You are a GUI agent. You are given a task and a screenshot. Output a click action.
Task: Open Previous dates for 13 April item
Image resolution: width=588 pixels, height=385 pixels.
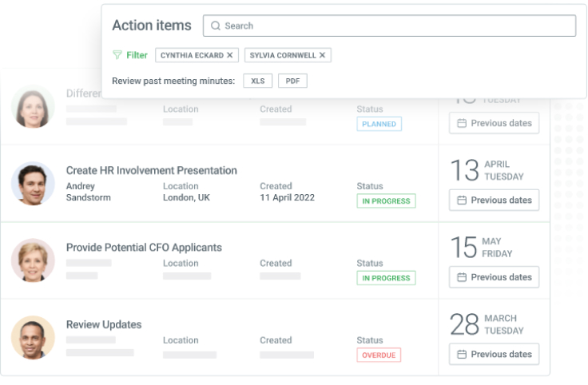point(494,200)
